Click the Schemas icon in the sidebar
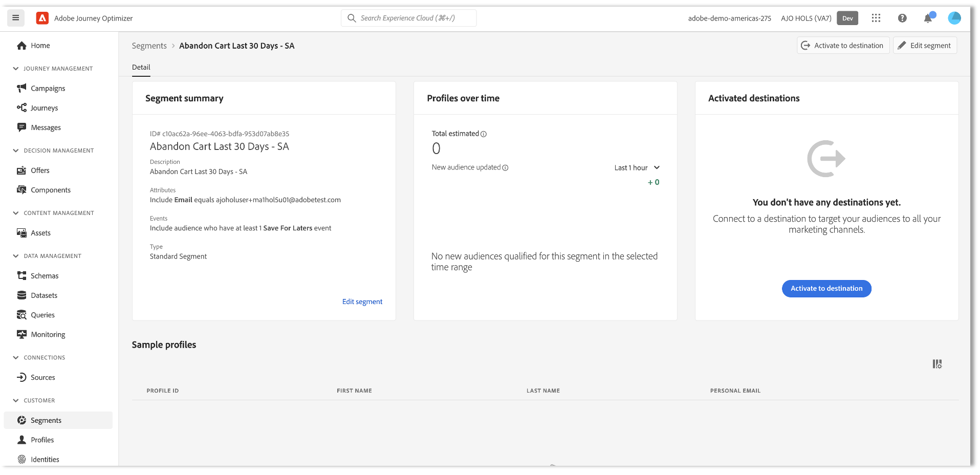980x475 pixels. point(21,275)
